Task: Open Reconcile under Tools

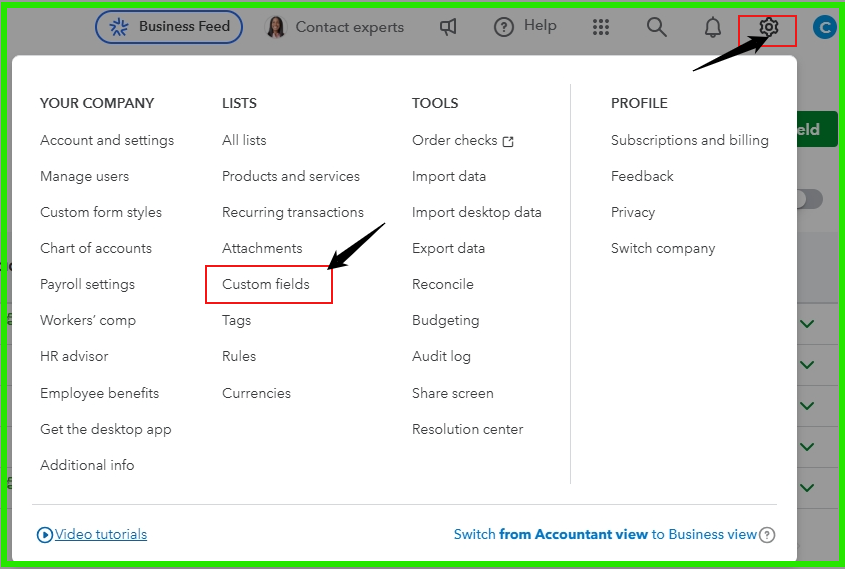Action: [443, 284]
